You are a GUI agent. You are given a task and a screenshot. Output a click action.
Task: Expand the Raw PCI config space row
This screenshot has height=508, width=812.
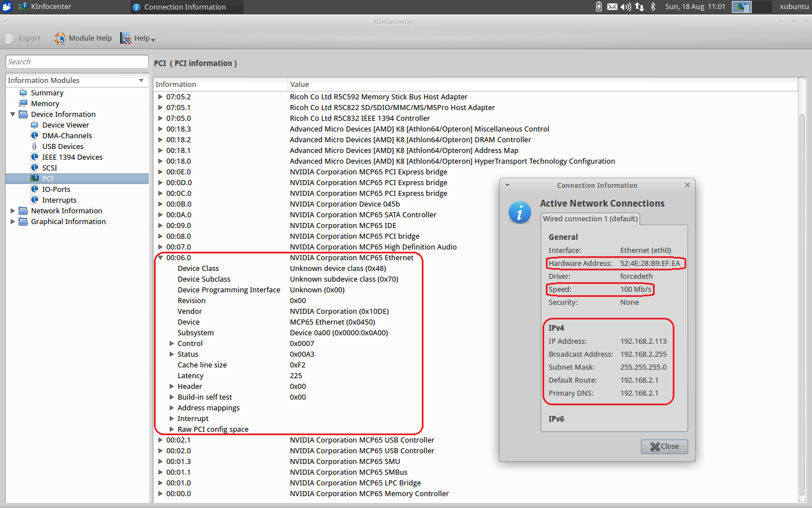[171, 429]
